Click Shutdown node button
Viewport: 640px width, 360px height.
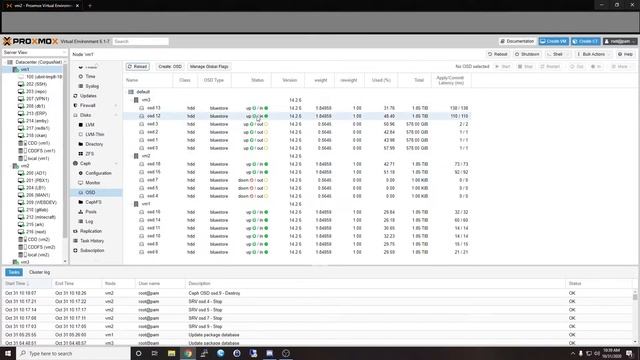(527, 54)
